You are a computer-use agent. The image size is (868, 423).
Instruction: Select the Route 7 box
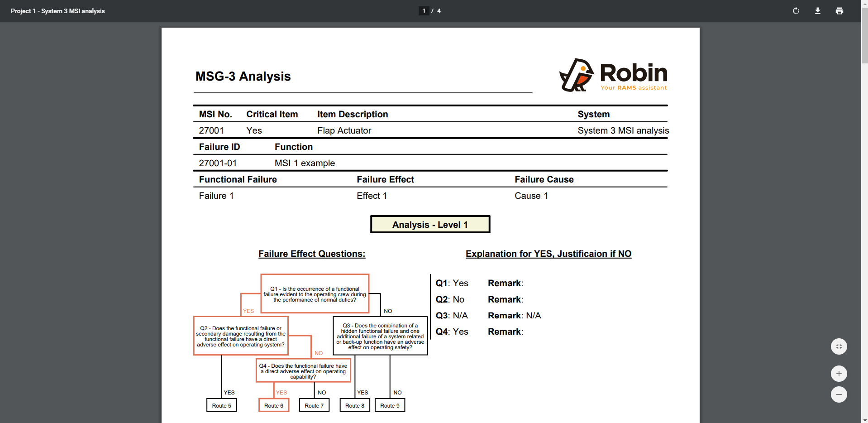click(x=314, y=405)
